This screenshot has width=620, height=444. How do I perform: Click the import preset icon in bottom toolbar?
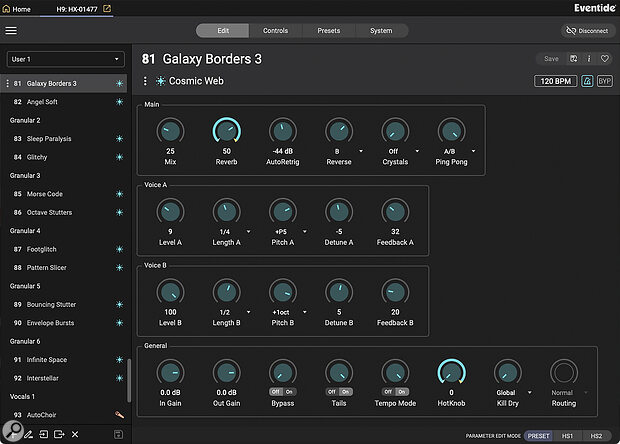pos(43,435)
